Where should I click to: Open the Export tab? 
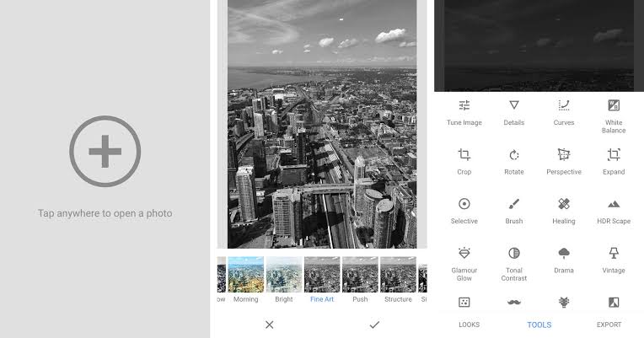click(x=609, y=325)
